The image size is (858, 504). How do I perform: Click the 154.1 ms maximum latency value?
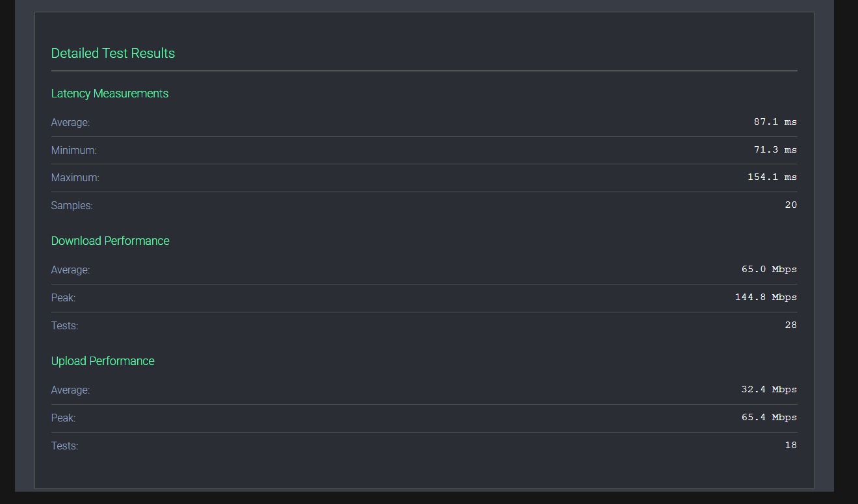coord(772,177)
